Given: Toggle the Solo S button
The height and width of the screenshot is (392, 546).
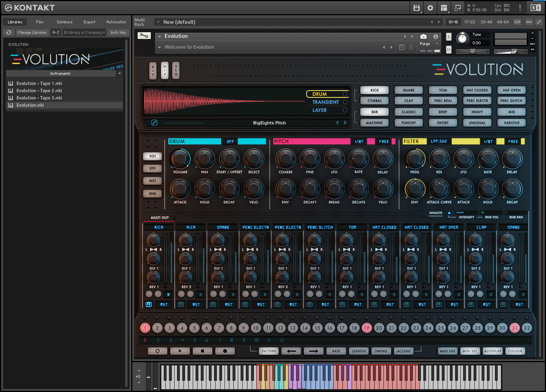Looking at the screenshot, I should [449, 37].
